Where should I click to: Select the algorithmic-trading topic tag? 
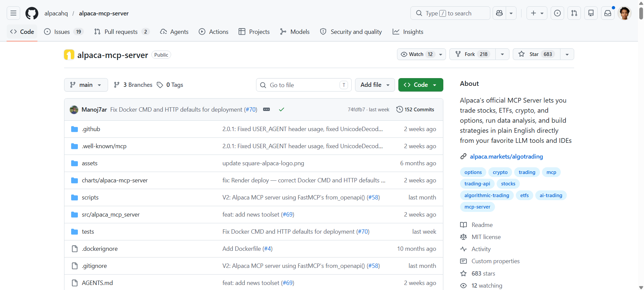tap(487, 195)
